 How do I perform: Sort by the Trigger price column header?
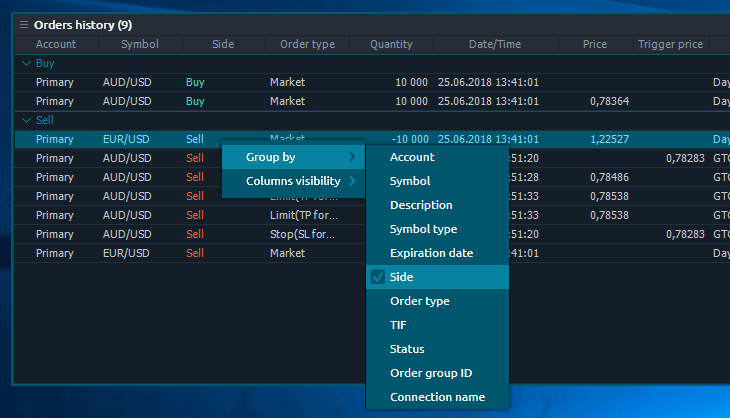point(669,44)
